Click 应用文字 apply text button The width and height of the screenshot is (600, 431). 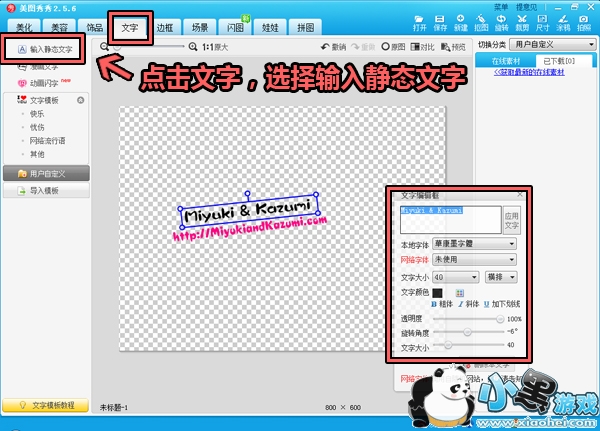[511, 220]
